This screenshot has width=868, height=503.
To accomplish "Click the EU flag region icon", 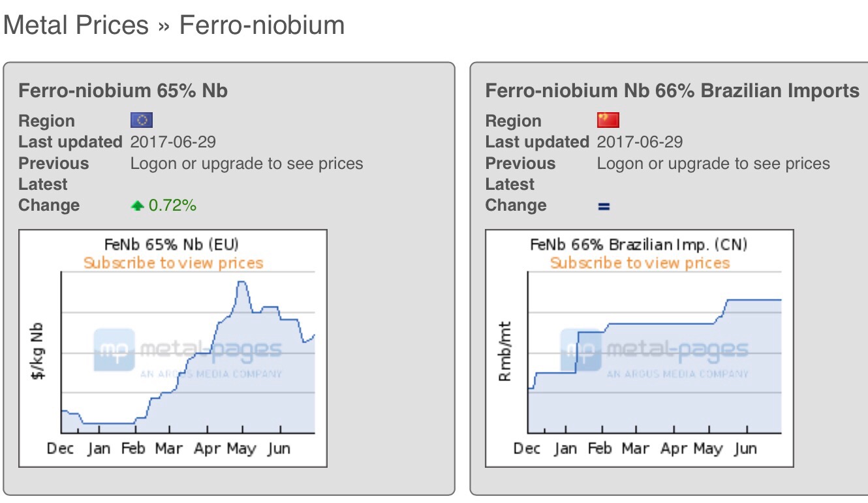I will pos(142,120).
